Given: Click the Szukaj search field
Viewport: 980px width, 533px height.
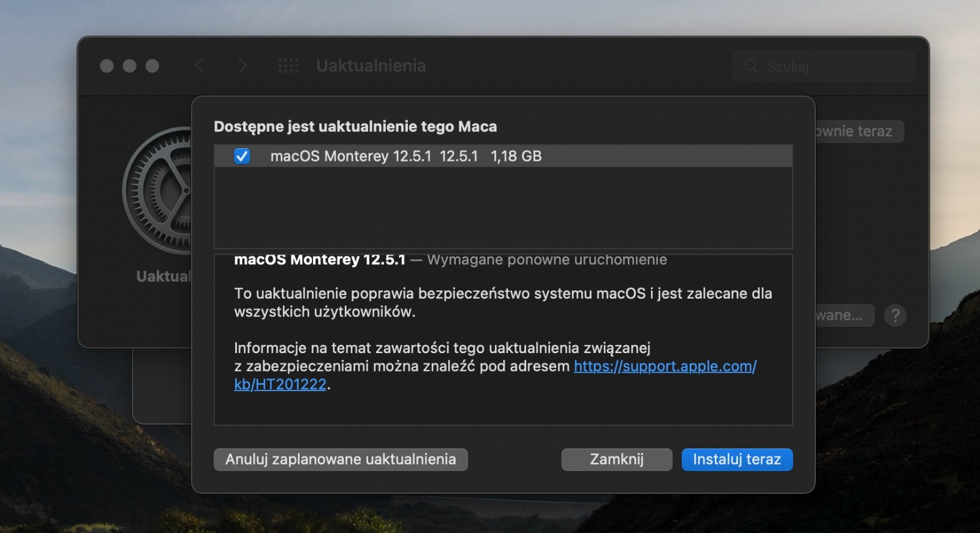Looking at the screenshot, I should 824,66.
